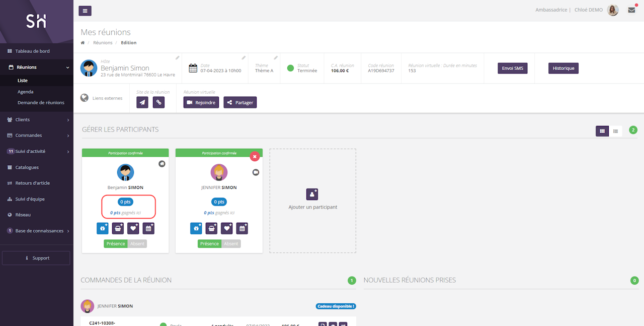Click the heart wishlist icon for Benjamin Simon
644x326 pixels.
click(133, 228)
